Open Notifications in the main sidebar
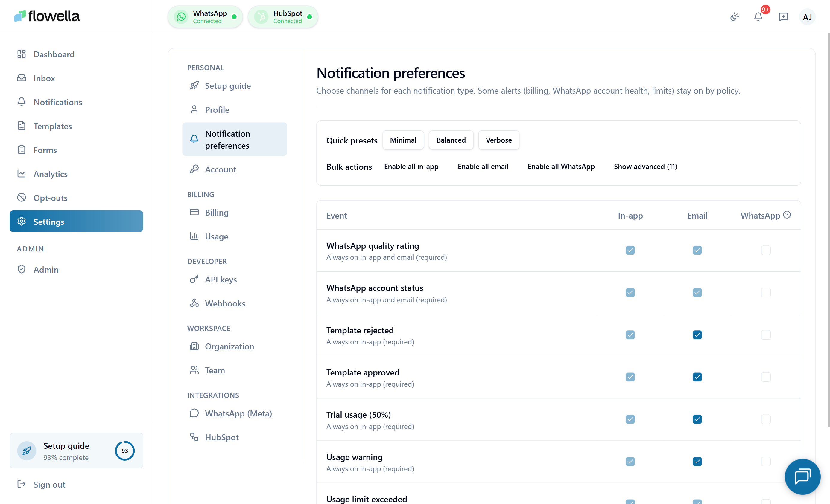This screenshot has width=830, height=504. coord(76,102)
